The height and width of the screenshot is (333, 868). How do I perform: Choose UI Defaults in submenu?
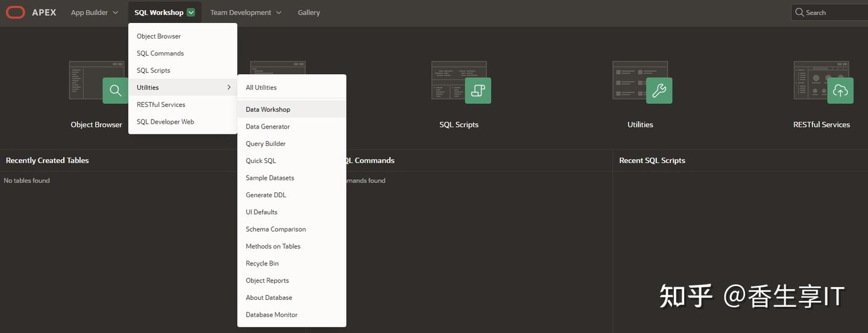click(x=292, y=212)
